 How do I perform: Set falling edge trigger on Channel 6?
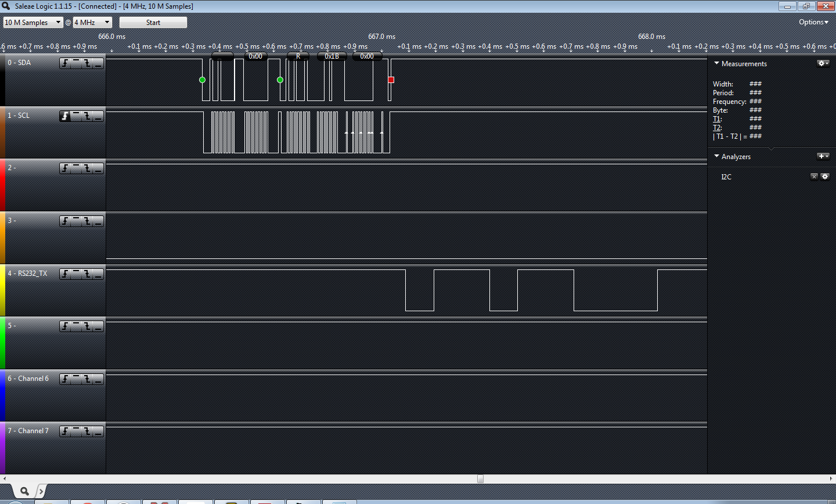(x=87, y=379)
